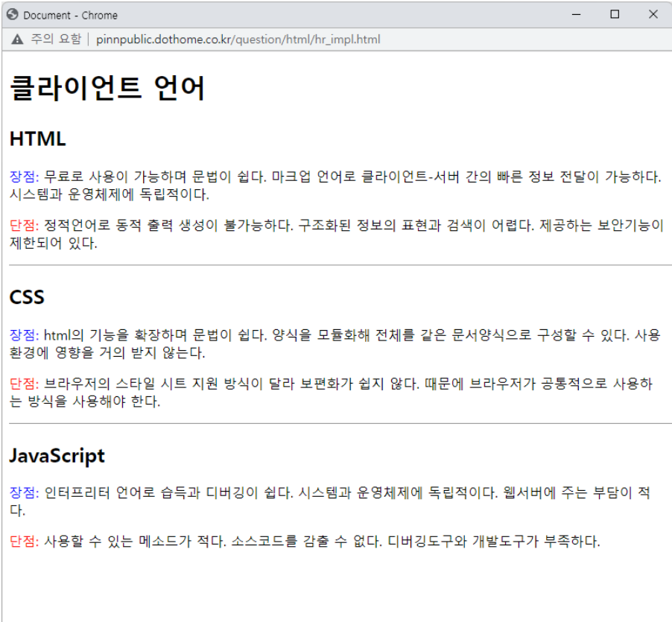
Task: Click the blue '장점:' label under JavaScript
Action: click(x=25, y=492)
